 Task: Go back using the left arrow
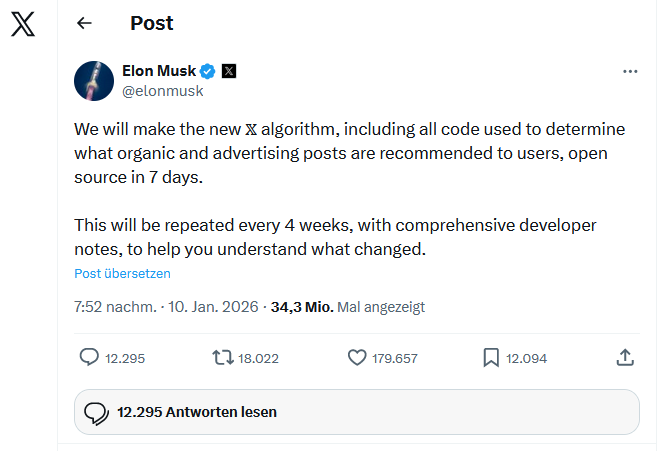84,23
